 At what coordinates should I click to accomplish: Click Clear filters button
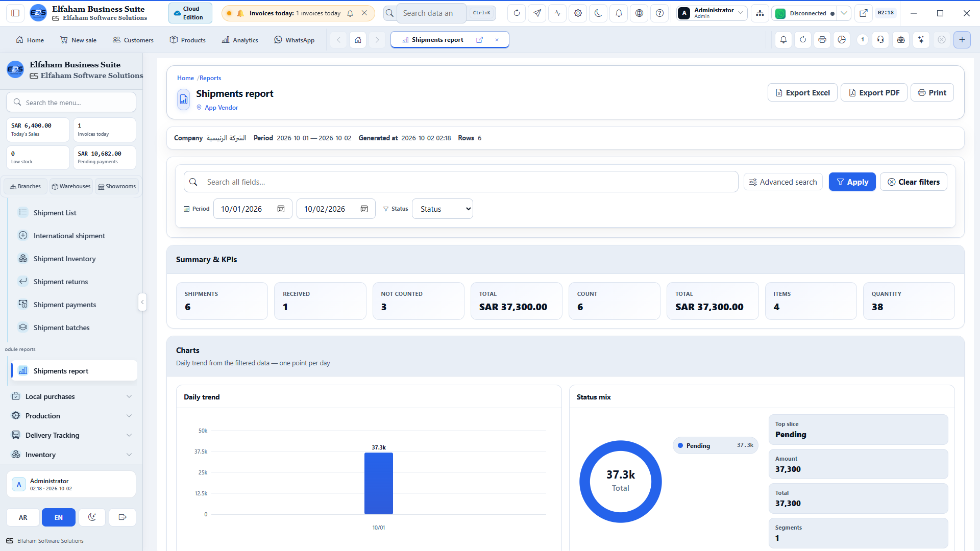pos(913,182)
